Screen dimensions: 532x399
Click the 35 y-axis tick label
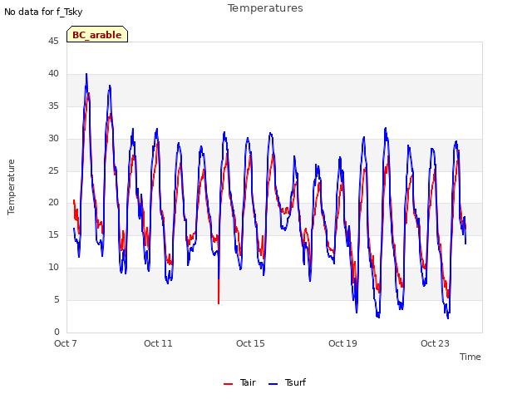(53, 106)
